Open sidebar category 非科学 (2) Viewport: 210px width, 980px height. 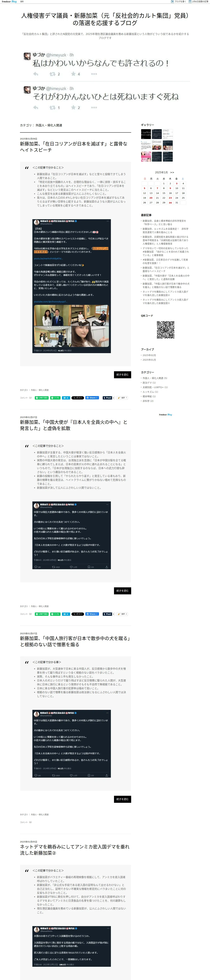[148, 401]
